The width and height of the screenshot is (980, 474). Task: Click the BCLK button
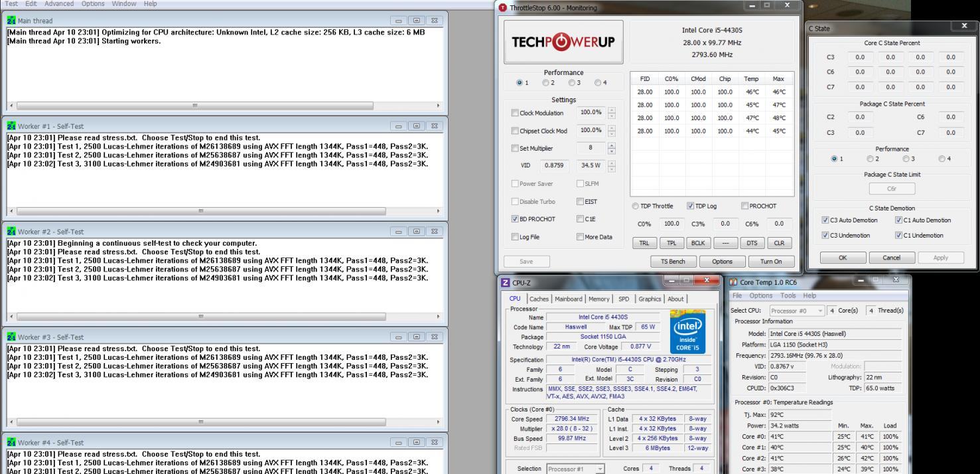[x=698, y=243]
